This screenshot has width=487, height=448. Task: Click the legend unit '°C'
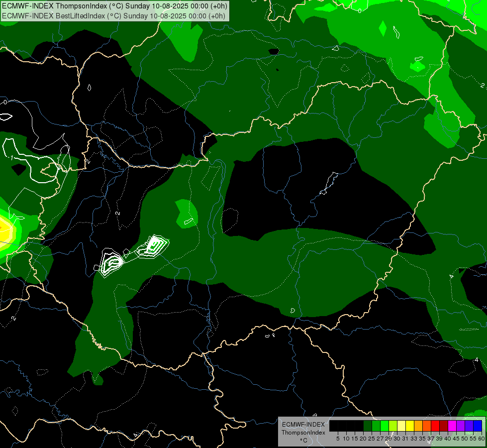click(x=303, y=441)
